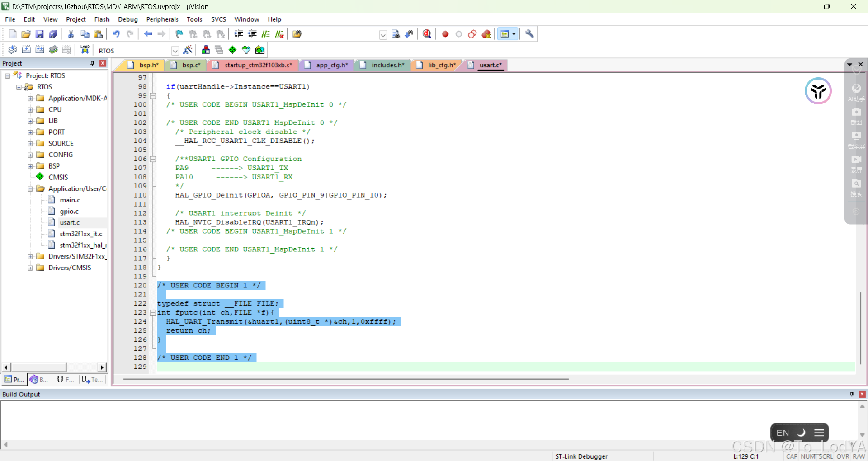Open the Flash menu
This screenshot has width=868, height=461.
102,19
